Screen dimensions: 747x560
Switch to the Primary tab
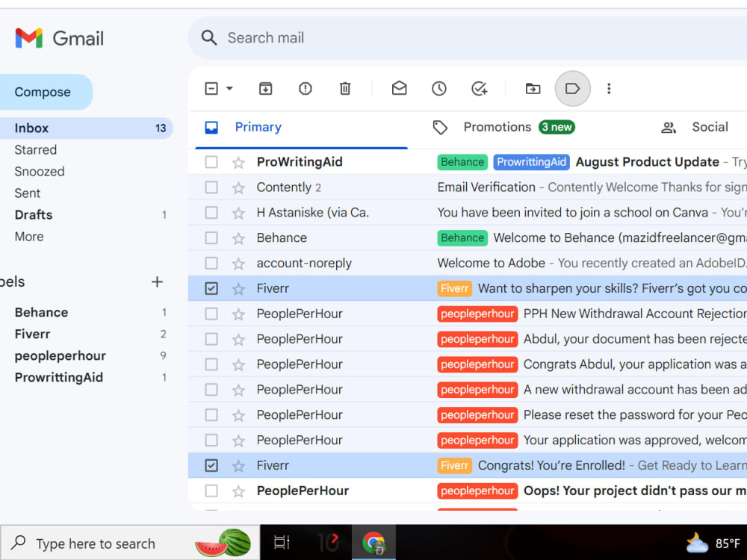[x=301, y=127]
